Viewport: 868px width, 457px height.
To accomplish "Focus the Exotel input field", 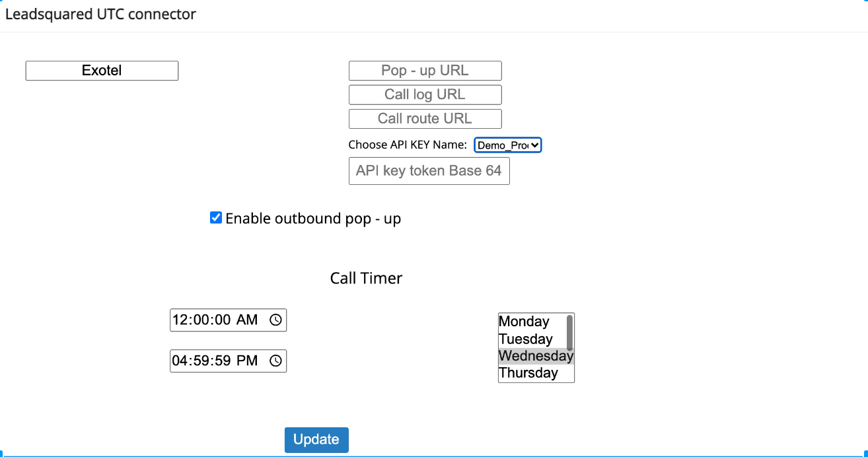I will pyautogui.click(x=102, y=71).
